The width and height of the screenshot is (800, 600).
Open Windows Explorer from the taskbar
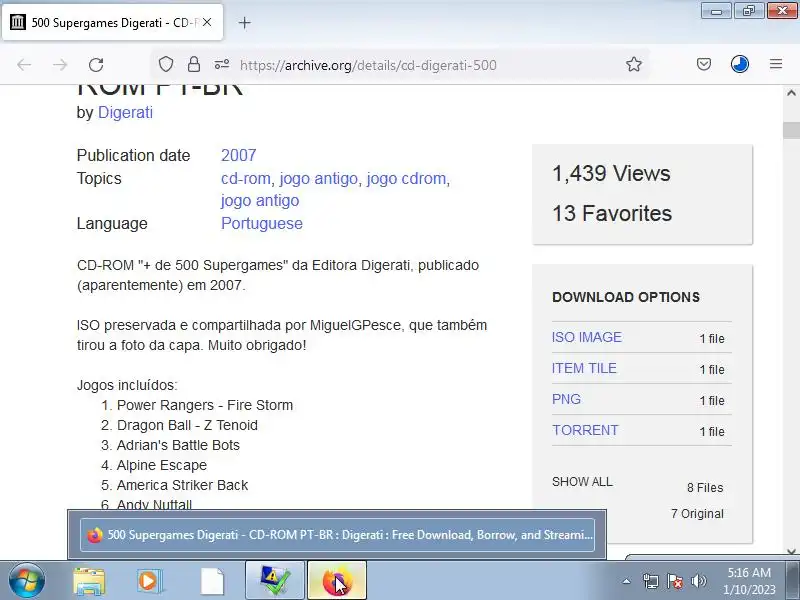click(x=89, y=581)
